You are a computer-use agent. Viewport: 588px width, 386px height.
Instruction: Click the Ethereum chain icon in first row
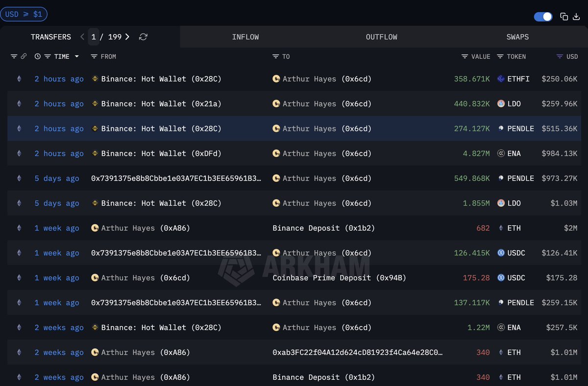[19, 78]
